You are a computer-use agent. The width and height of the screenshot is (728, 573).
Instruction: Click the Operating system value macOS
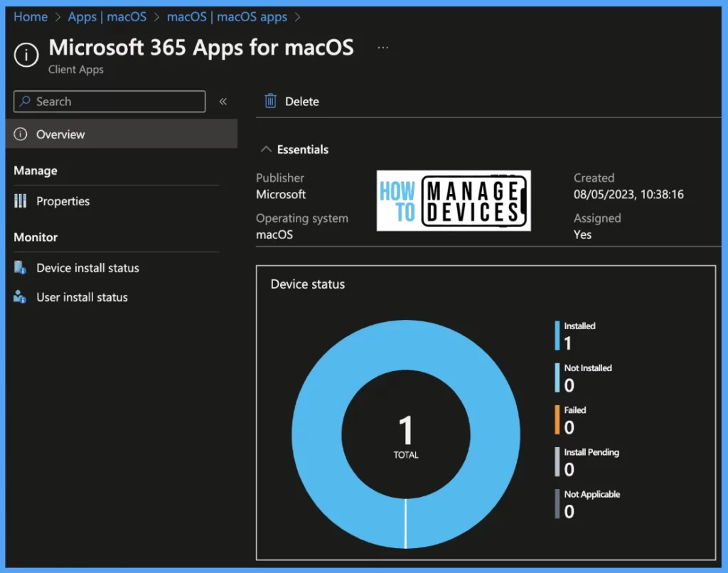pyautogui.click(x=274, y=235)
